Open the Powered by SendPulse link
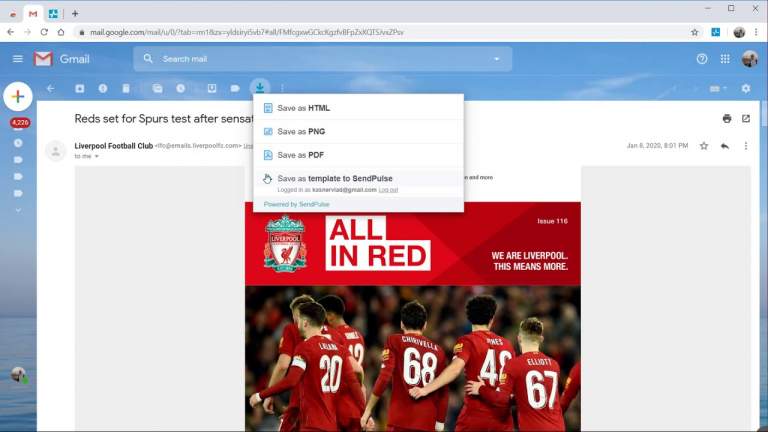The image size is (768, 432). tap(296, 204)
